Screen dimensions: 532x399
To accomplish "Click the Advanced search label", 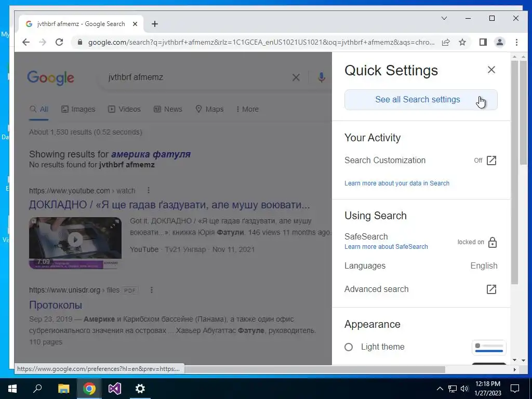I will coord(377,289).
